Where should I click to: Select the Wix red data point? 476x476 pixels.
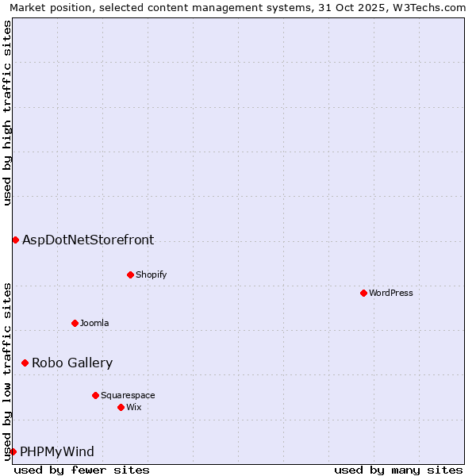click(x=121, y=407)
